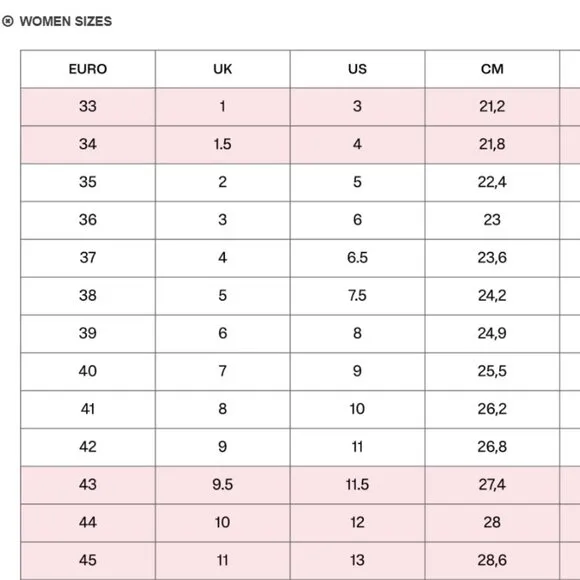Click the EURO size 40 cell
The height and width of the screenshot is (580, 580).
coord(88,372)
